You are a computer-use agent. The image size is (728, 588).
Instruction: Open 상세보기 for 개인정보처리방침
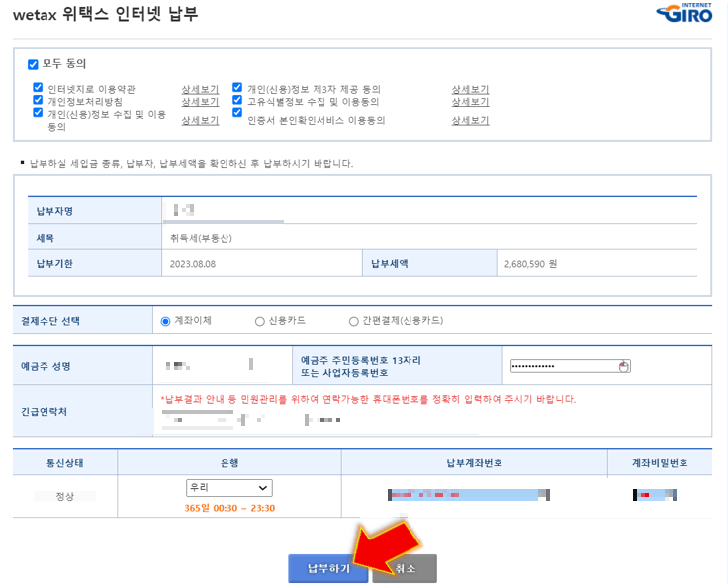[200, 102]
